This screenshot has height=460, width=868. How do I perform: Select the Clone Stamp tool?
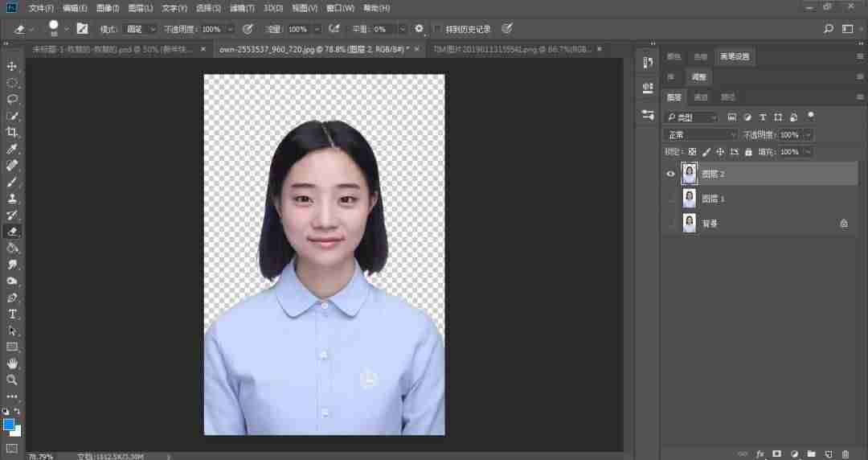coord(11,199)
